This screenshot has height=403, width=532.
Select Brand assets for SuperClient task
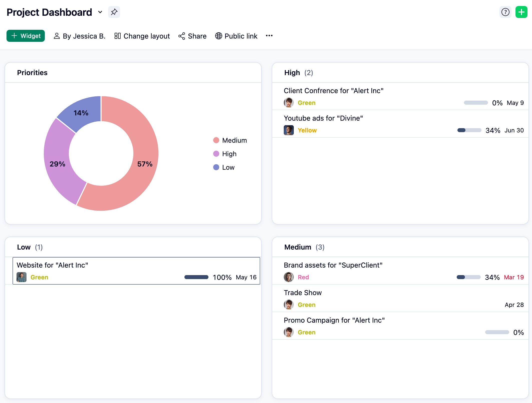coord(333,265)
